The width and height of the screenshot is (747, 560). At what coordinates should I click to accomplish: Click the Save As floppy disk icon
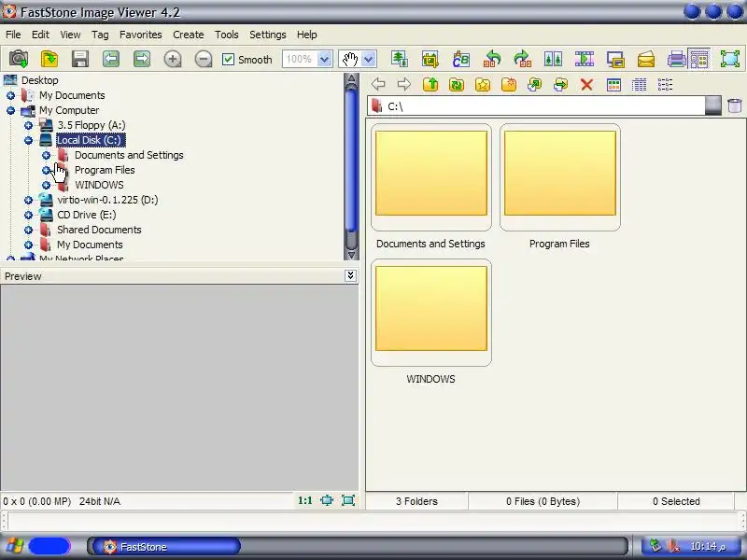(x=80, y=60)
